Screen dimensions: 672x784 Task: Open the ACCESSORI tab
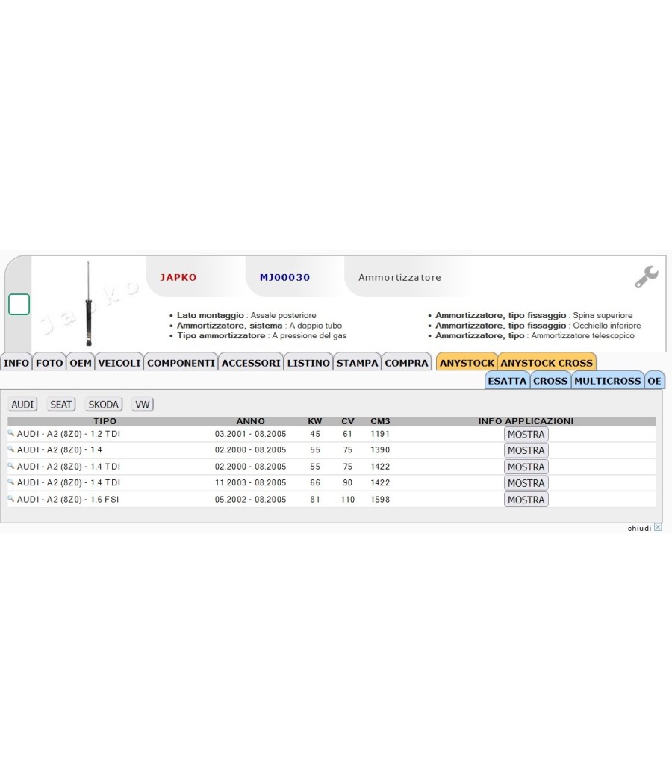click(251, 363)
